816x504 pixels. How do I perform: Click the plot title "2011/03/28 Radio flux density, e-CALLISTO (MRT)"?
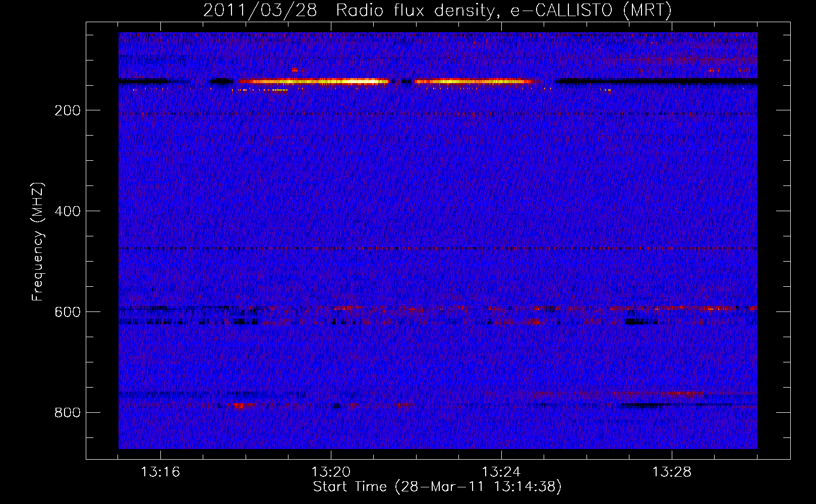[437, 11]
